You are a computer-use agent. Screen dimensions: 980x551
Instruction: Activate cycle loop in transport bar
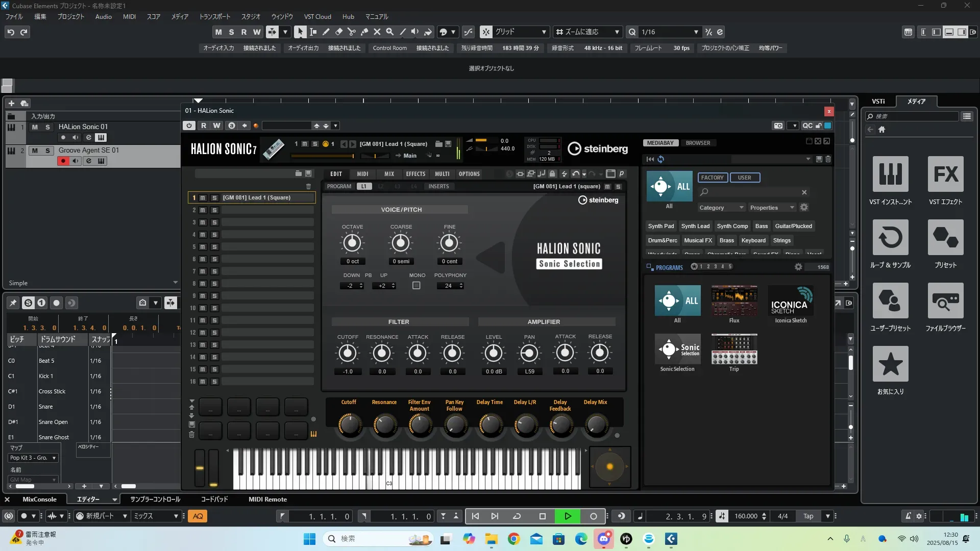click(x=517, y=516)
